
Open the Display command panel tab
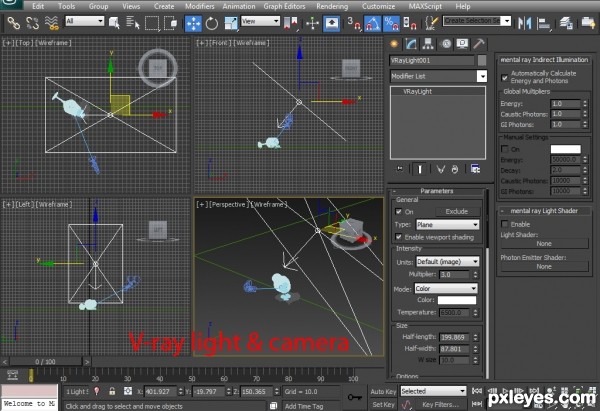(462, 44)
